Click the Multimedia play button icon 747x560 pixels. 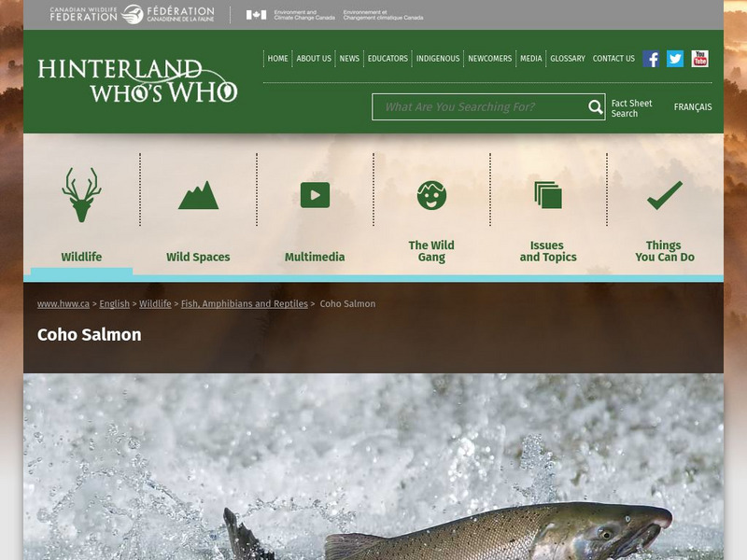315,195
